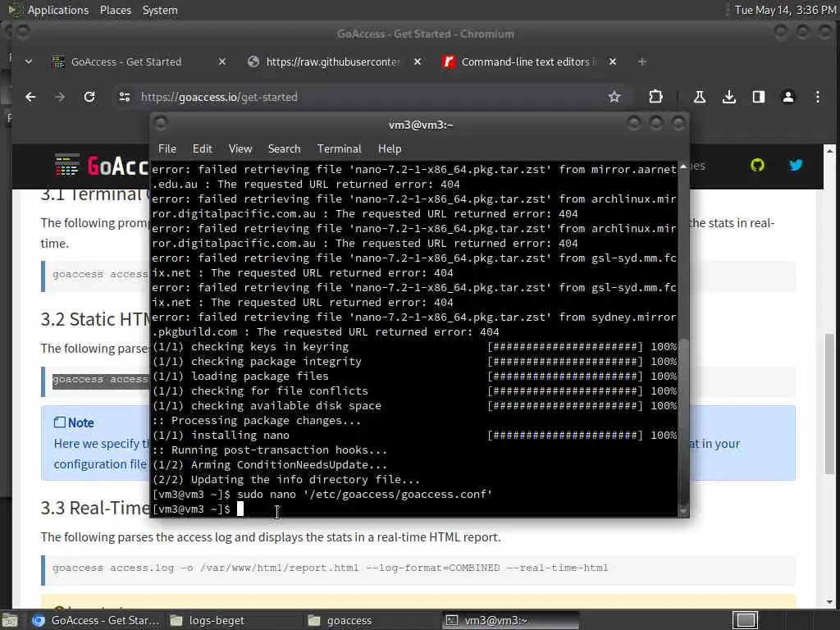Select vm3@vm3:~ terminal taskbar entry
Screen dimensions: 840x630
pyautogui.click(x=510, y=620)
